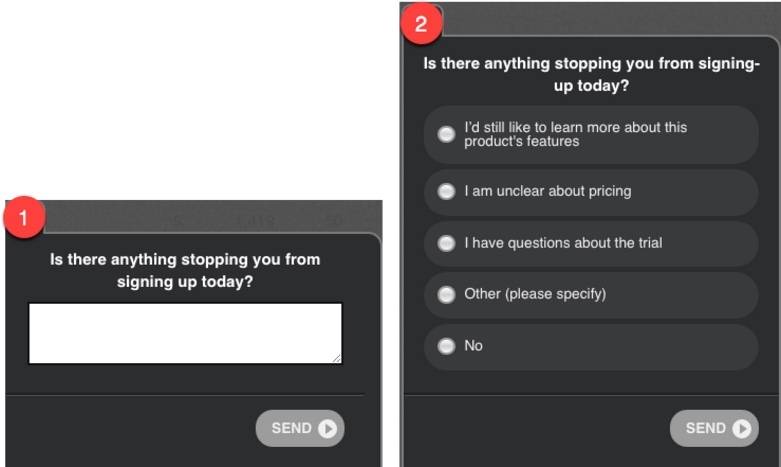Grab the text area resize handle corner
This screenshot has width=781, height=467.
337,358
